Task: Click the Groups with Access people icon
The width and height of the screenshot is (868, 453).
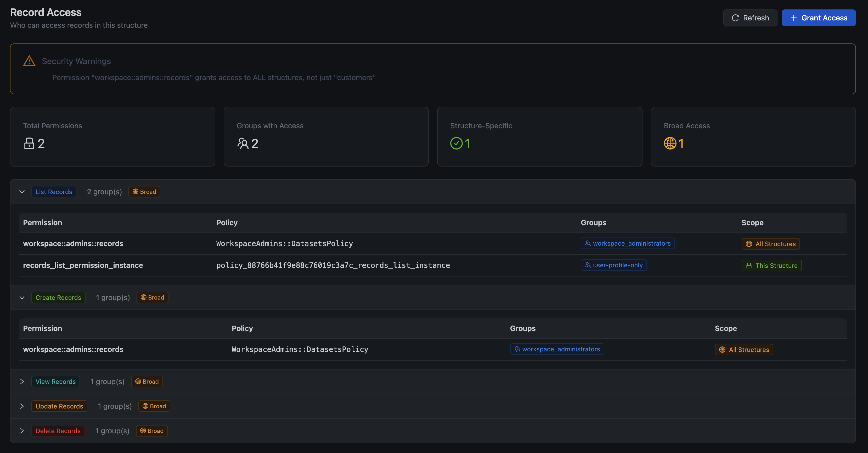Action: [243, 143]
